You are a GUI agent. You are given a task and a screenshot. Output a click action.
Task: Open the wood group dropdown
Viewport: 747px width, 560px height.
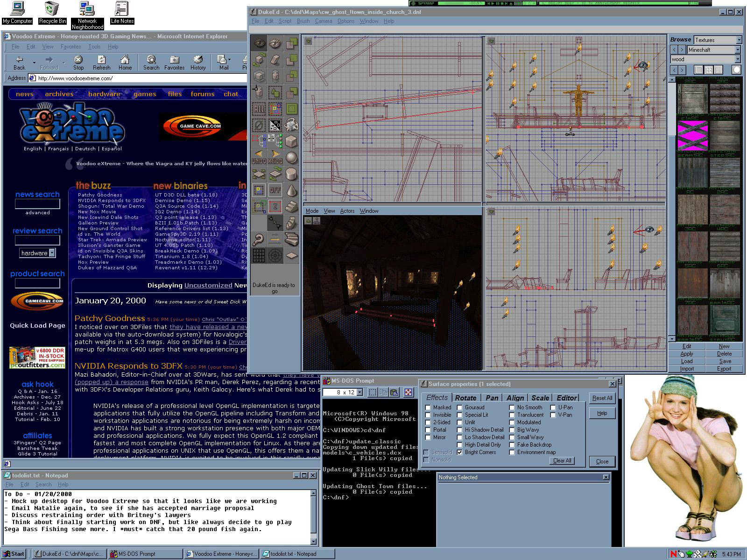738,59
